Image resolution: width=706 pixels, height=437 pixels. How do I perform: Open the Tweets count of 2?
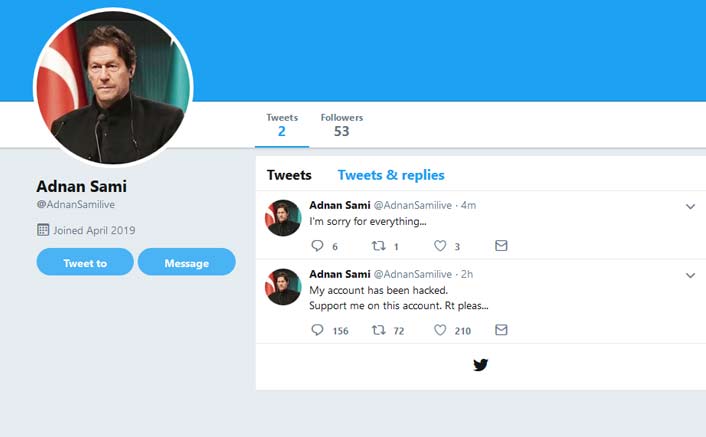[x=281, y=125]
